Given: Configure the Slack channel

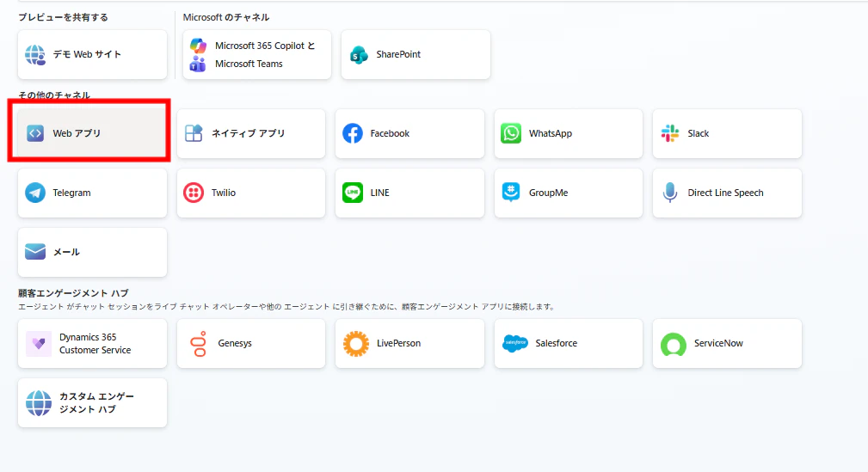Looking at the screenshot, I should [727, 133].
